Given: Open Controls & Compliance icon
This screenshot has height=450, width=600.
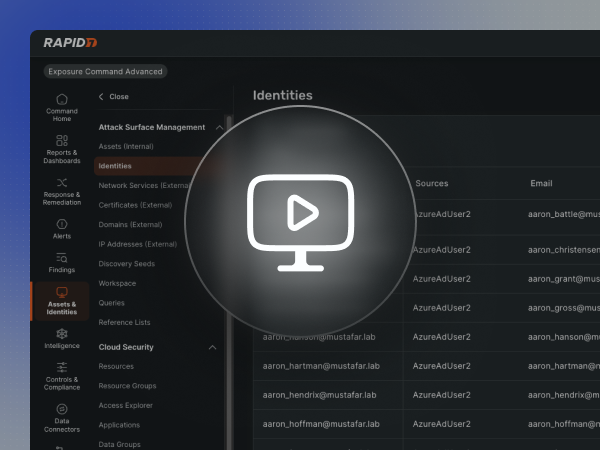Looking at the screenshot, I should coord(62,368).
